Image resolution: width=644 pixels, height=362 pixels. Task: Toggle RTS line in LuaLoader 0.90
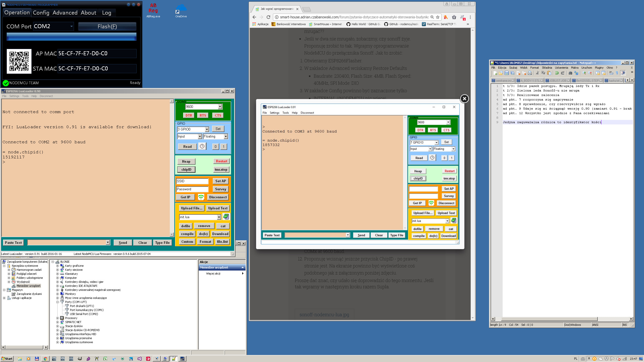(203, 115)
